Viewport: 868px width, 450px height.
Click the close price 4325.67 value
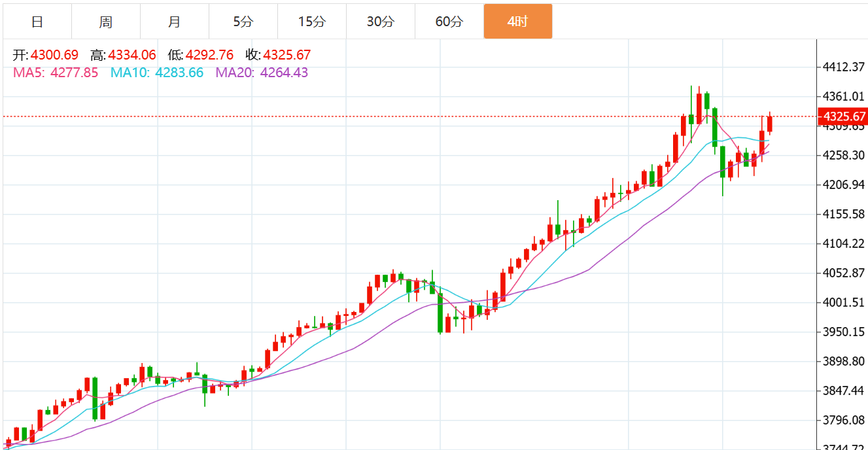(287, 56)
